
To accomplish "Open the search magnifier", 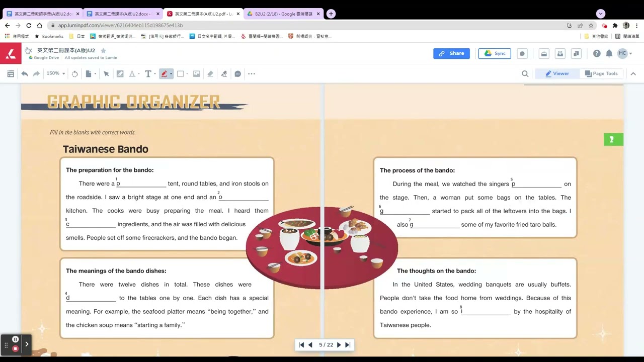I will [525, 74].
